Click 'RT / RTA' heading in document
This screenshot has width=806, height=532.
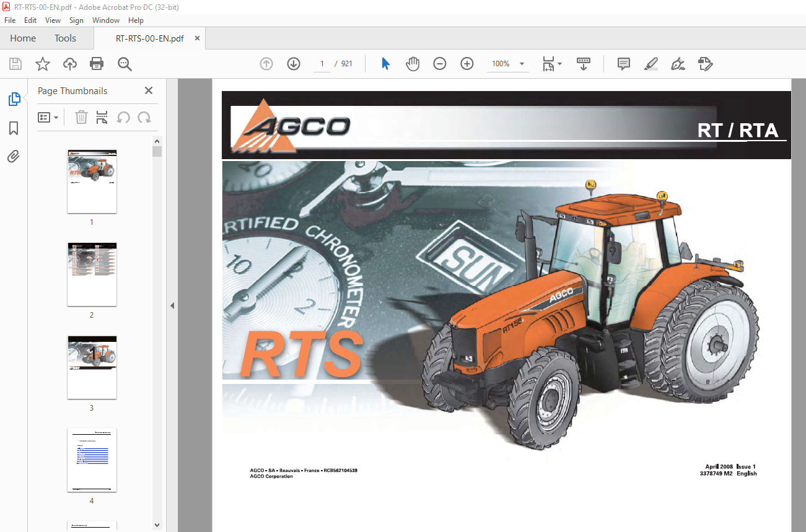[737, 130]
